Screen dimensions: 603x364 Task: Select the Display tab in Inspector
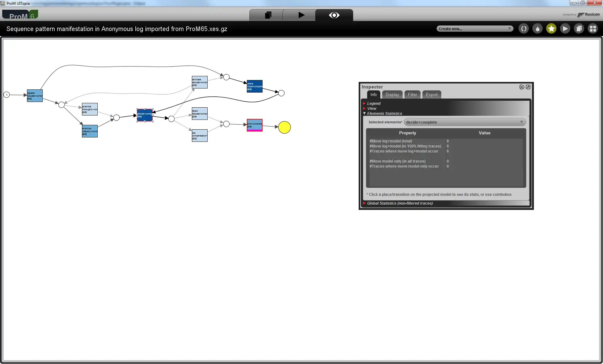point(392,94)
